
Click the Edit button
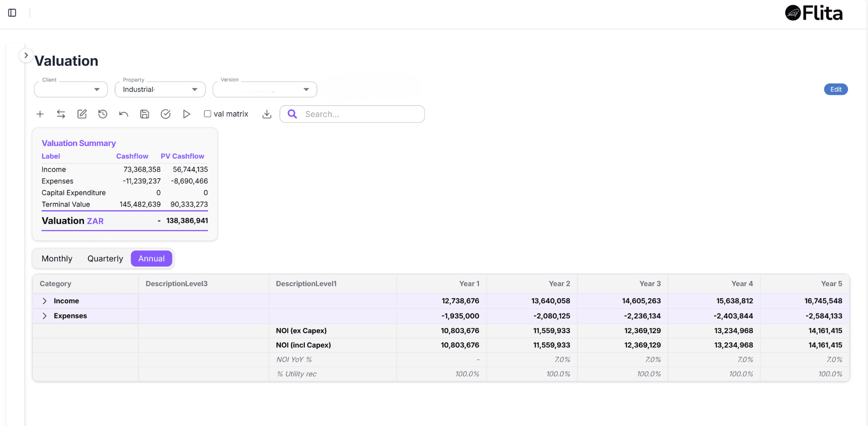(835, 89)
